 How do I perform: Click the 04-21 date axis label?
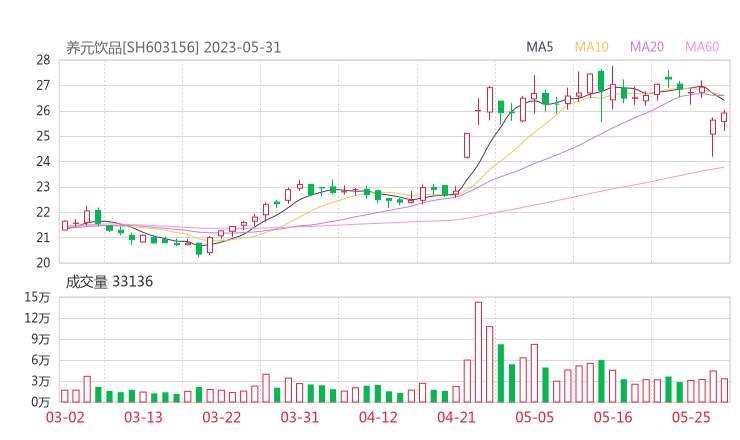point(456,417)
